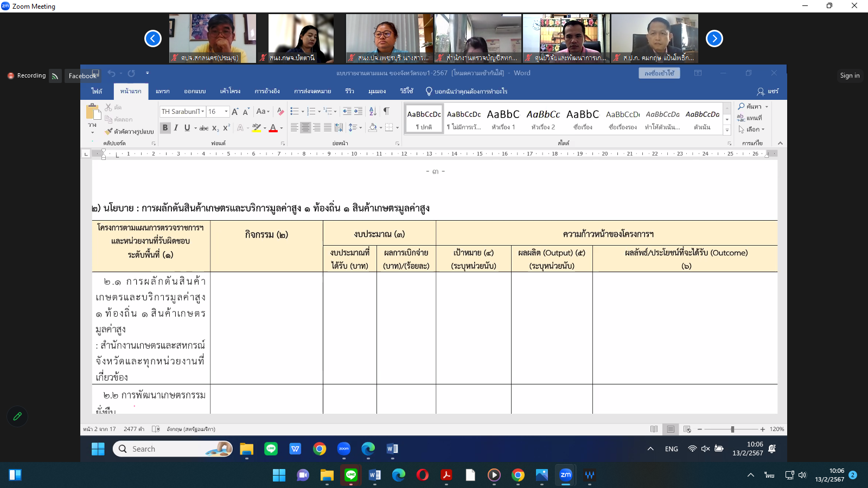Pick the red font color button
This screenshot has width=868, height=488.
tap(273, 128)
